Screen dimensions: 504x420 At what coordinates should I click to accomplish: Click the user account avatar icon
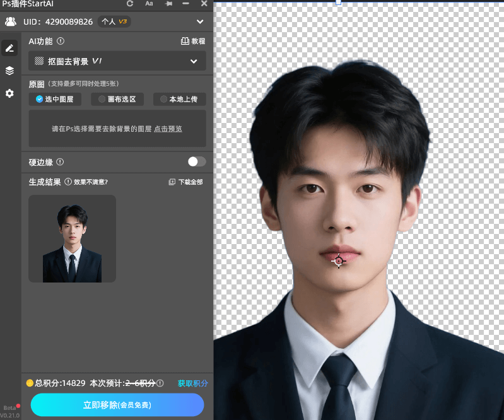11,21
